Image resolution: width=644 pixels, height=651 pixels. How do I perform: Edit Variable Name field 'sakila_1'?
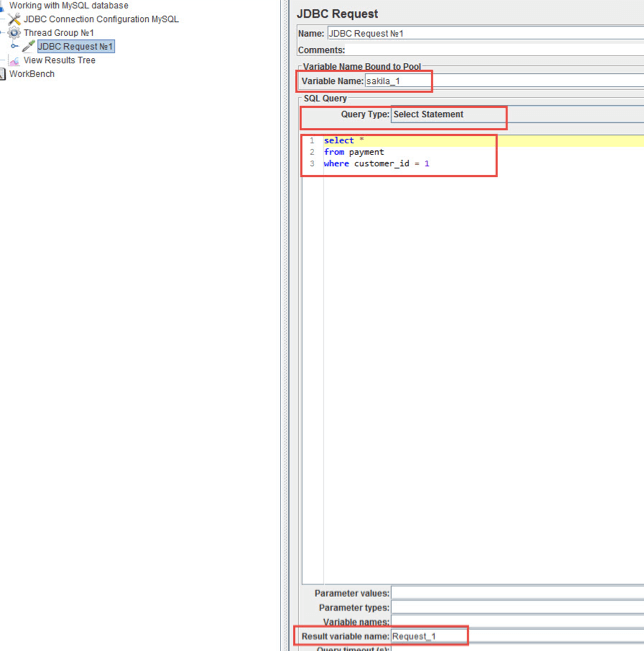[504, 81]
